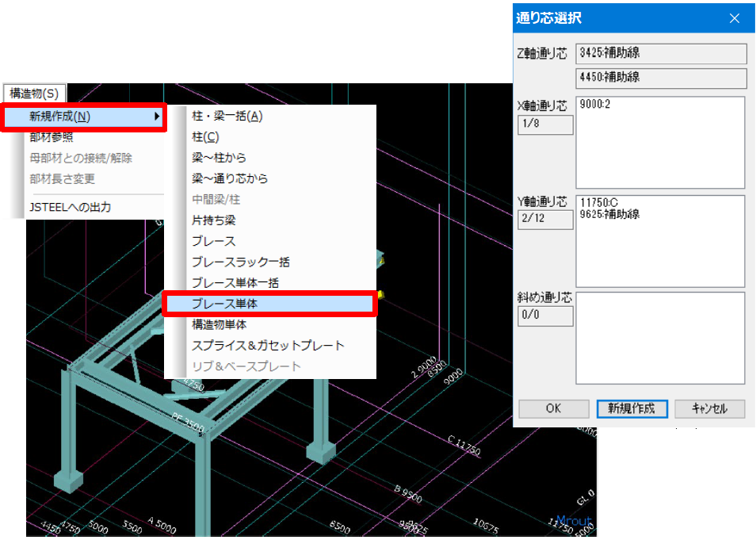The height and width of the screenshot is (540, 756).
Task: Open the 構造物(S) menu
Action: (34, 93)
